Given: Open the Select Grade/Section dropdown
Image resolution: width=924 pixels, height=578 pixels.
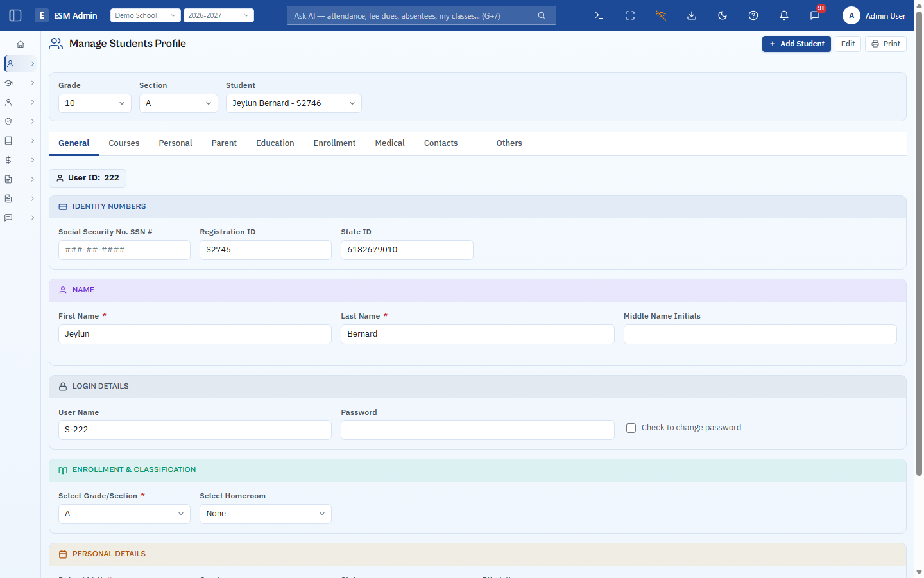Looking at the screenshot, I should tap(124, 514).
